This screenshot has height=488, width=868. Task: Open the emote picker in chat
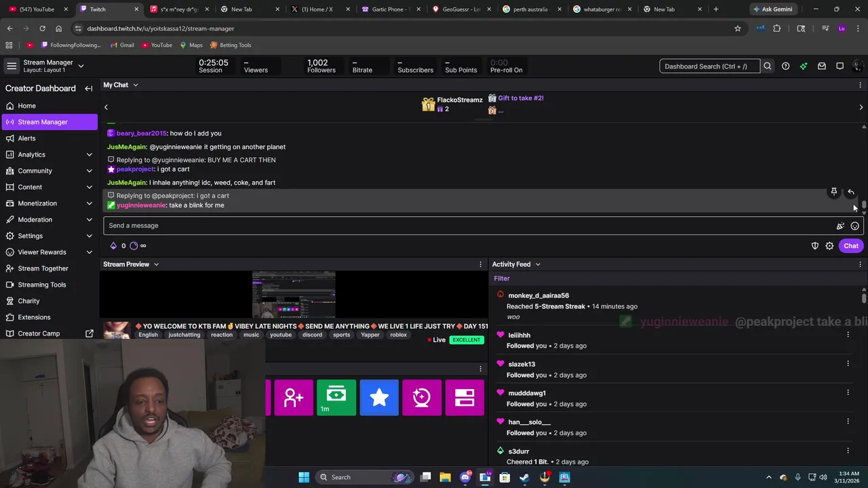855,226
